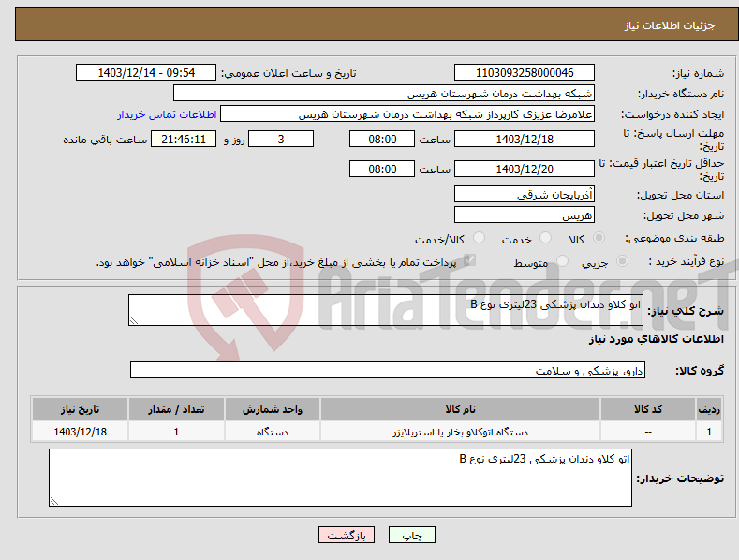
Task: Click the واحد شمارش column header
Action: [273, 409]
